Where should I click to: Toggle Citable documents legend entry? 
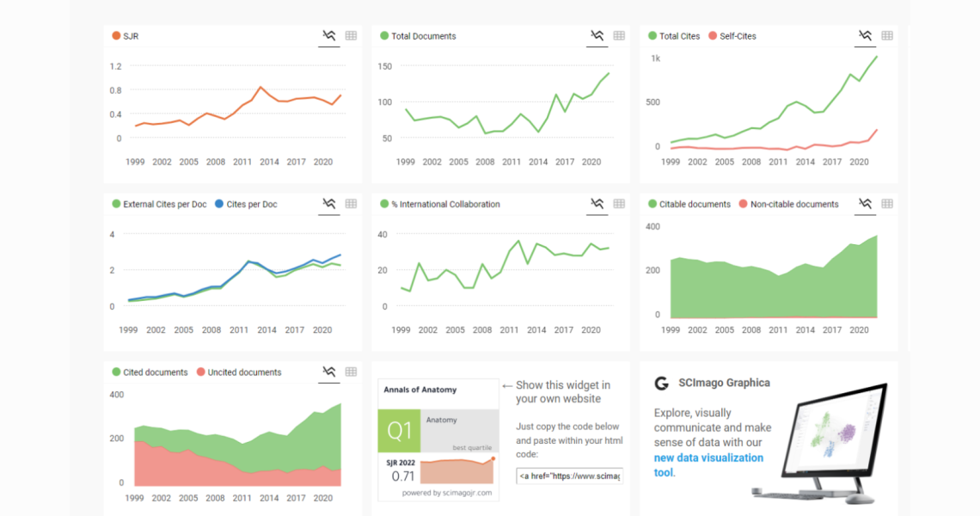689,204
